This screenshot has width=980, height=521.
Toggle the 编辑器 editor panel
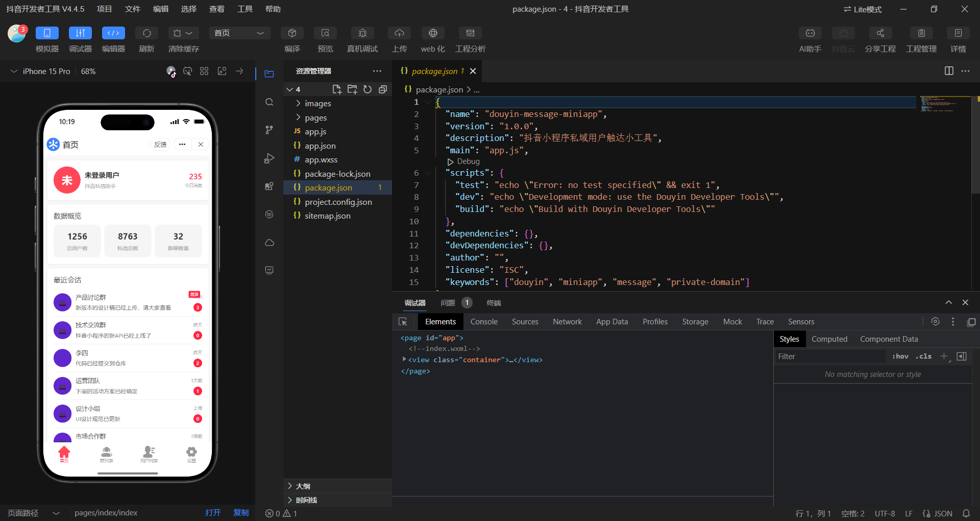pos(113,33)
